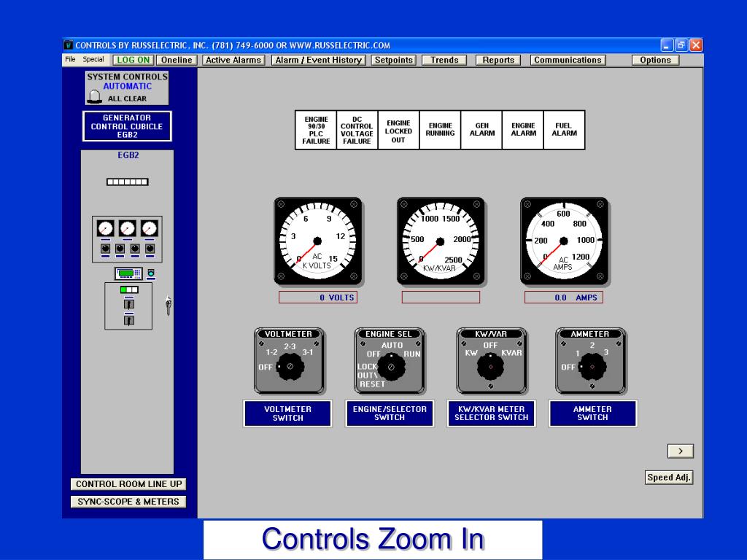The image size is (747, 560).
Task: Click the KW/KVAR meter gauge
Action: [x=440, y=241]
